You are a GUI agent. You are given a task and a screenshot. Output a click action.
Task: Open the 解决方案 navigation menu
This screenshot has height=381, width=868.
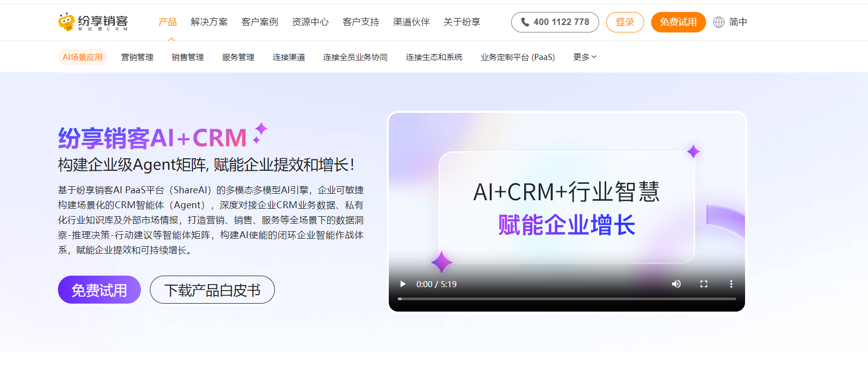pos(209,22)
